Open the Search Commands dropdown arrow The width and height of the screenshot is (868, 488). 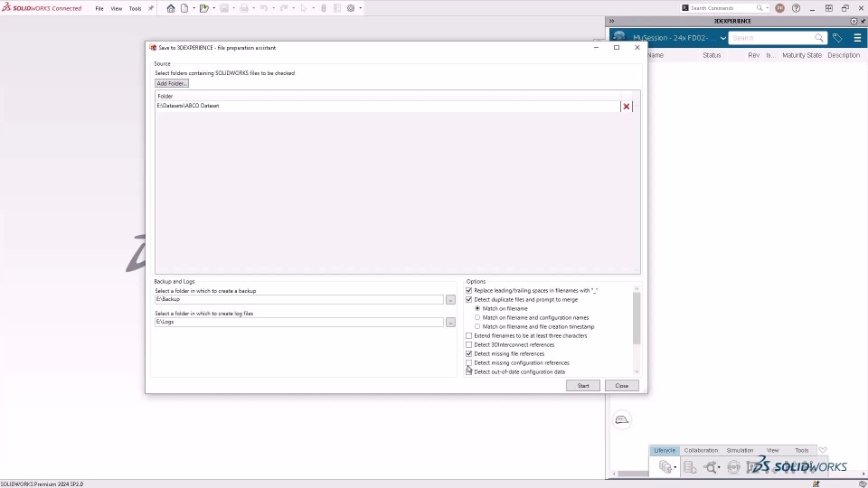[768, 8]
